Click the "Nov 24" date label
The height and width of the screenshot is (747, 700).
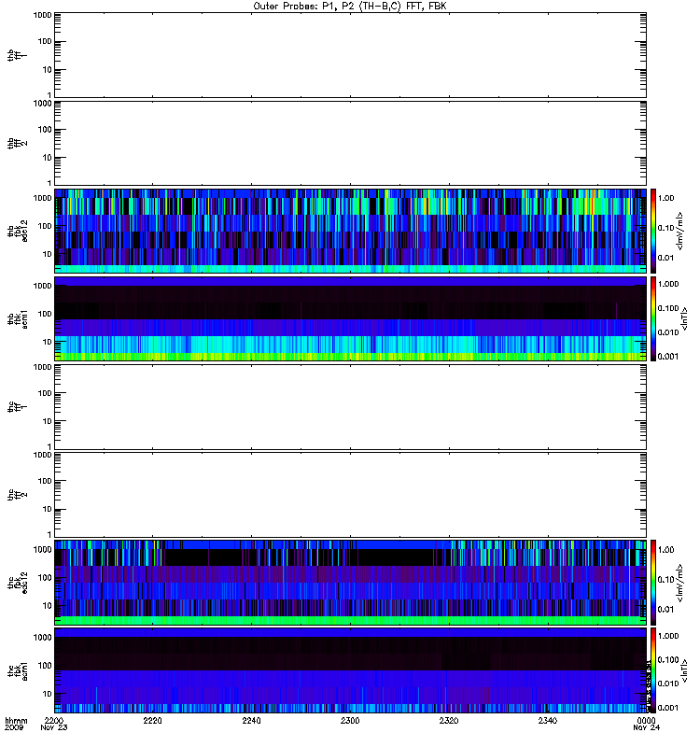tap(646, 727)
